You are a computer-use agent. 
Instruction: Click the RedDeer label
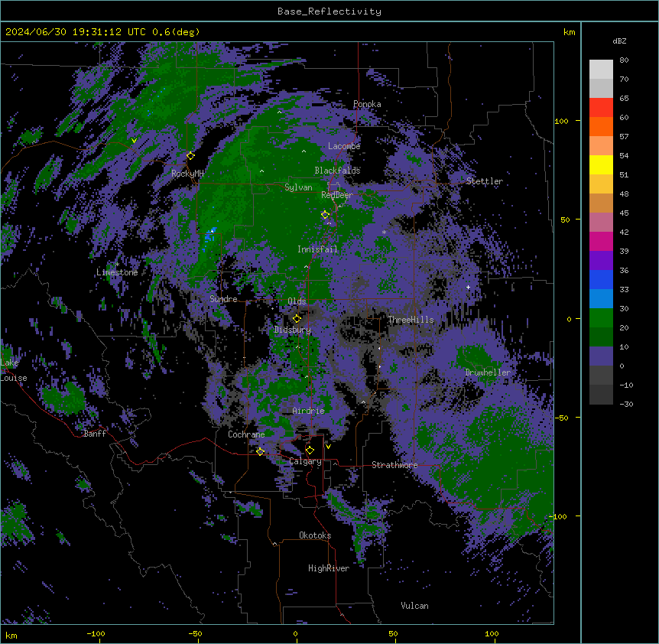(336, 195)
